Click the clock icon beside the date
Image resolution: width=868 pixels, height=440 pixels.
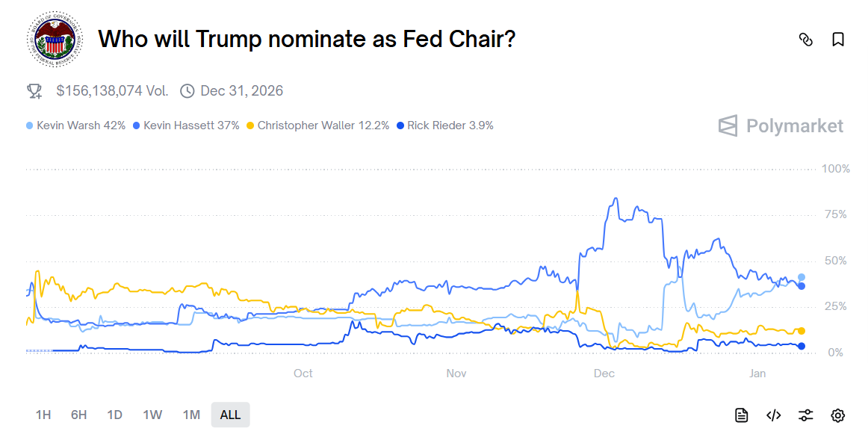tap(187, 90)
